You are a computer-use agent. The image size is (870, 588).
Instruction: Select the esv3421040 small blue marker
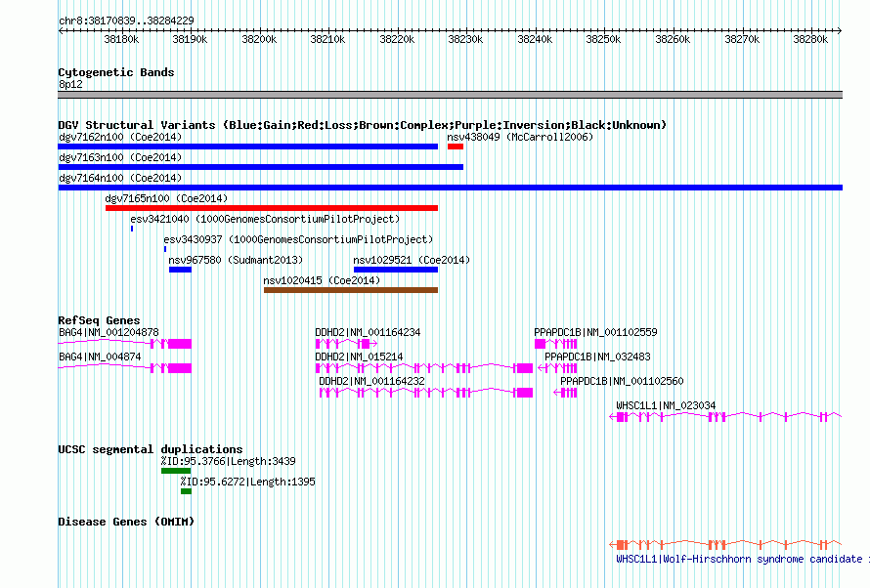coord(132,229)
